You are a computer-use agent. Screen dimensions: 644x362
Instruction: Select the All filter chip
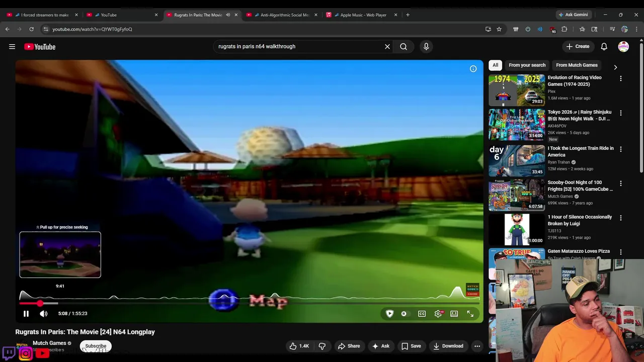495,65
